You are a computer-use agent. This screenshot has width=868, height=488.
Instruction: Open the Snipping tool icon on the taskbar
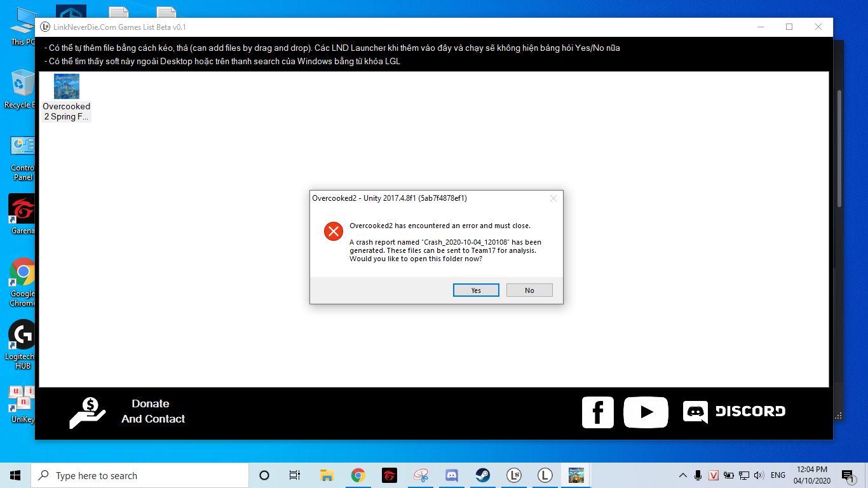click(420, 475)
